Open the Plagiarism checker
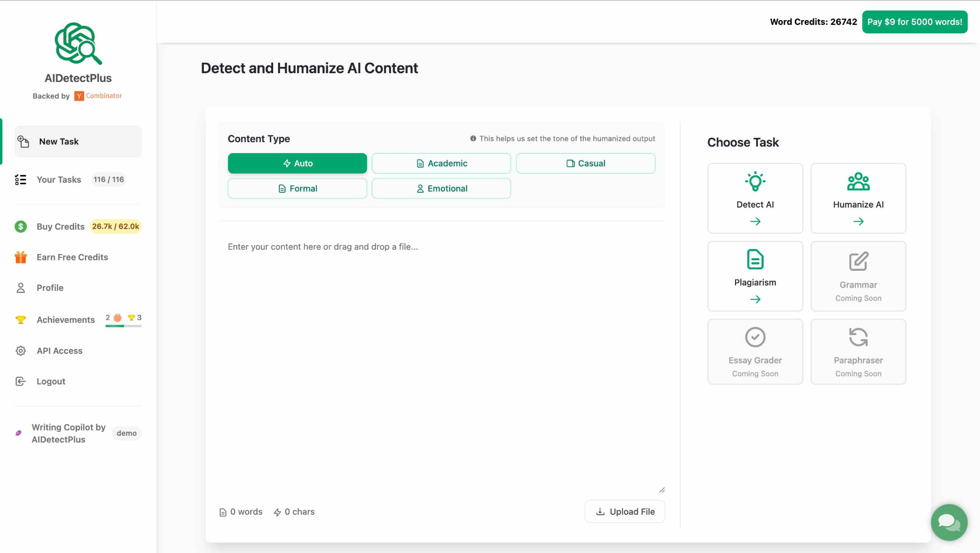This screenshot has width=980, height=553. click(x=755, y=276)
